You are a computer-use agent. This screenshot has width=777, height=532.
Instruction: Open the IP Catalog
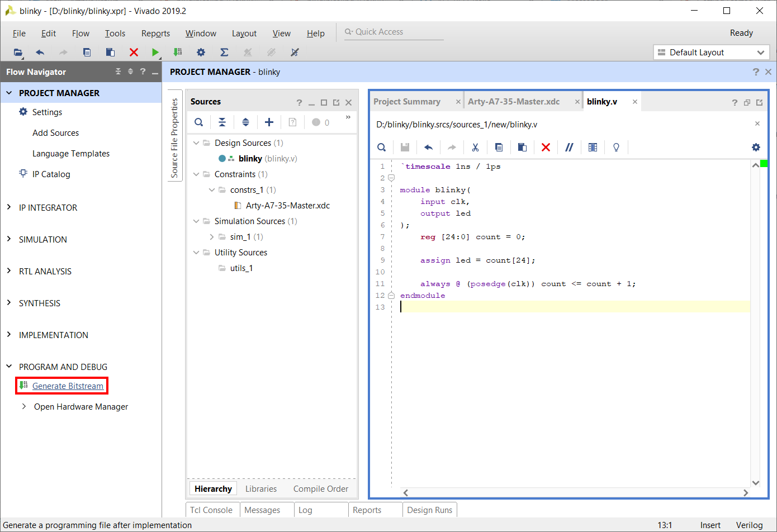click(x=51, y=174)
